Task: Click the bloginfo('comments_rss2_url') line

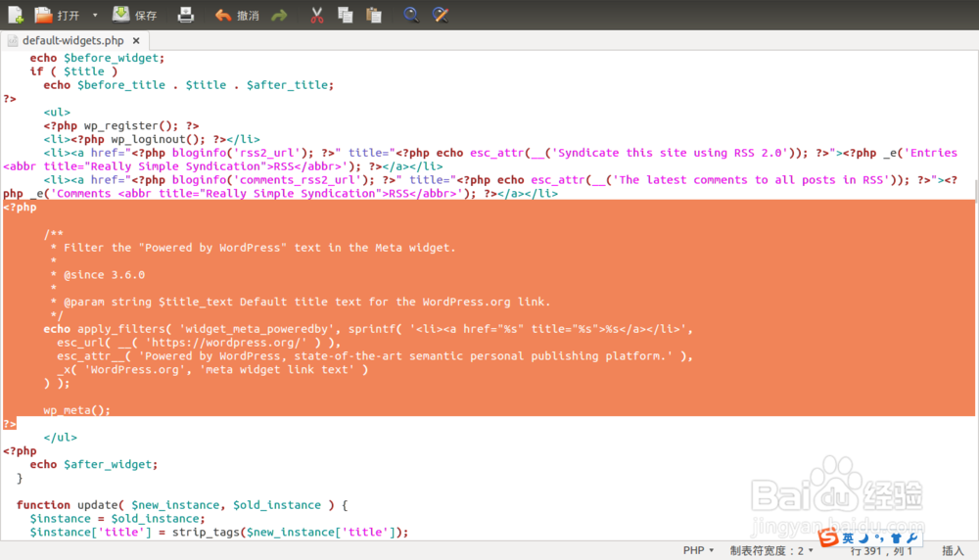Action: click(500, 180)
